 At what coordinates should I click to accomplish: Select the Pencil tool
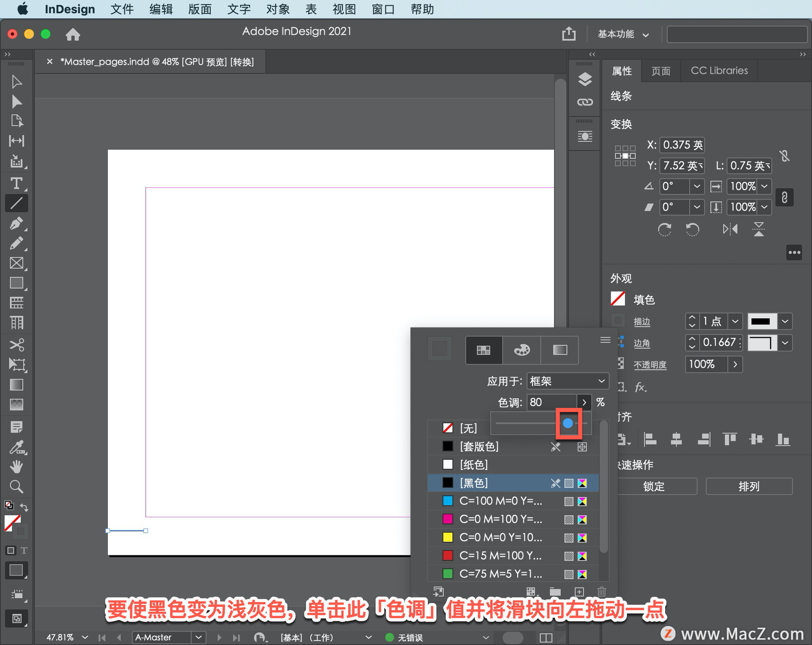pos(16,243)
